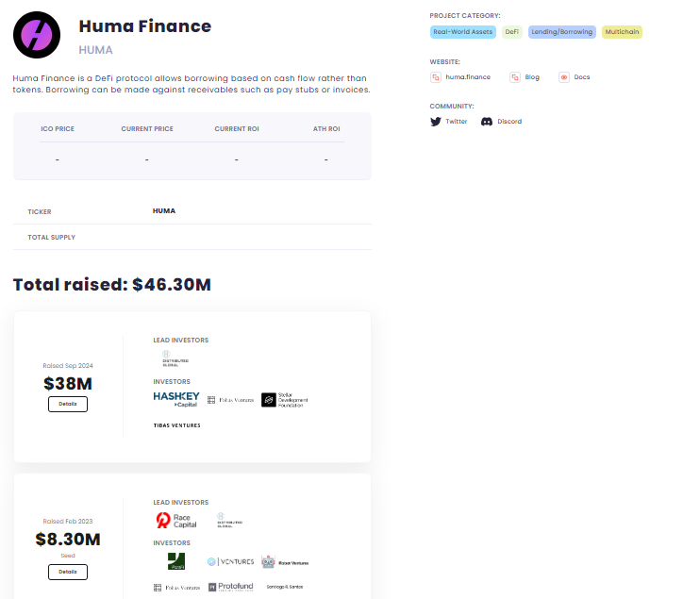Click the $38M amount
700x599 pixels.
[x=68, y=384]
